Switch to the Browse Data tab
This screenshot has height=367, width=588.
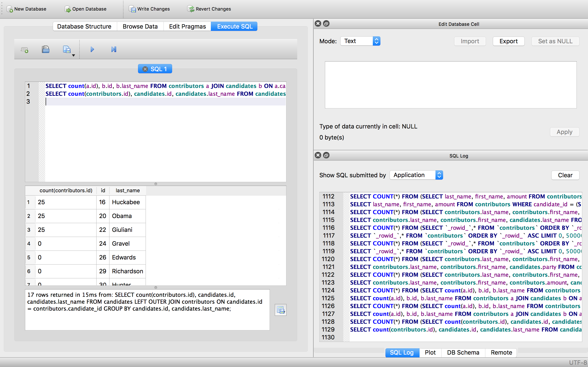[x=140, y=26]
